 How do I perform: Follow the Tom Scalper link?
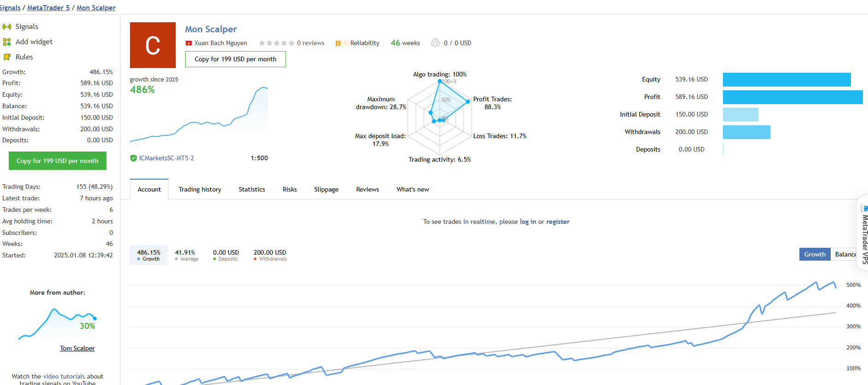point(77,349)
